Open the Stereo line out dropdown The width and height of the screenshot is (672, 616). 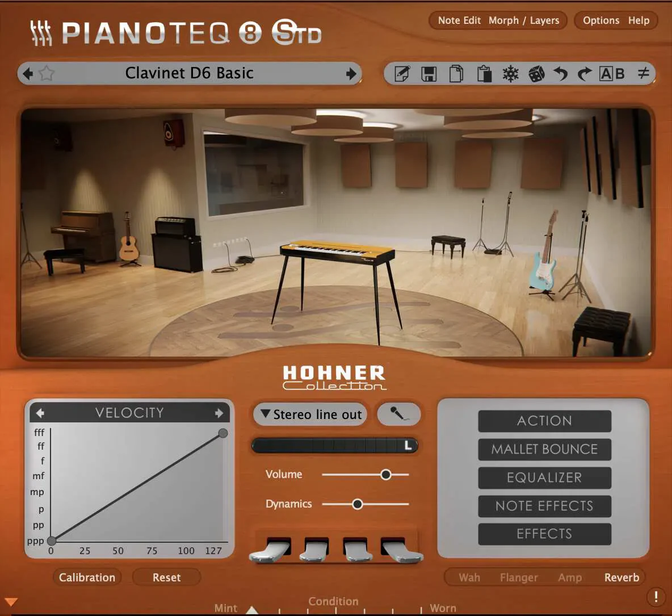pyautogui.click(x=310, y=414)
